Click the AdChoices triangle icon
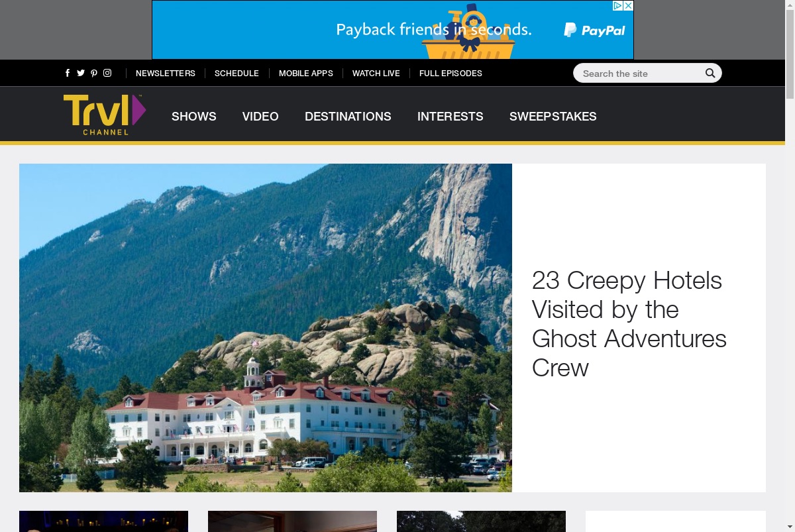 (x=617, y=5)
